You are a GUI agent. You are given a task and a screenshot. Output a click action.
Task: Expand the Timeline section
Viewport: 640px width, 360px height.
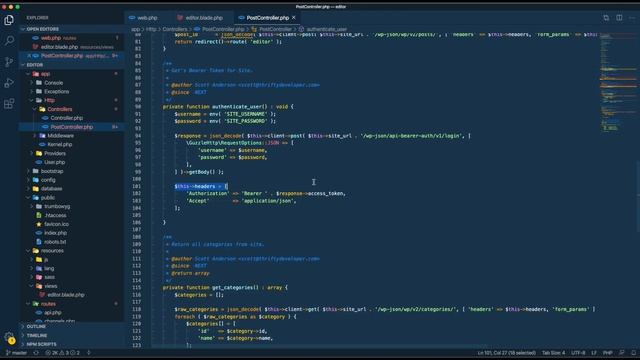click(x=37, y=336)
